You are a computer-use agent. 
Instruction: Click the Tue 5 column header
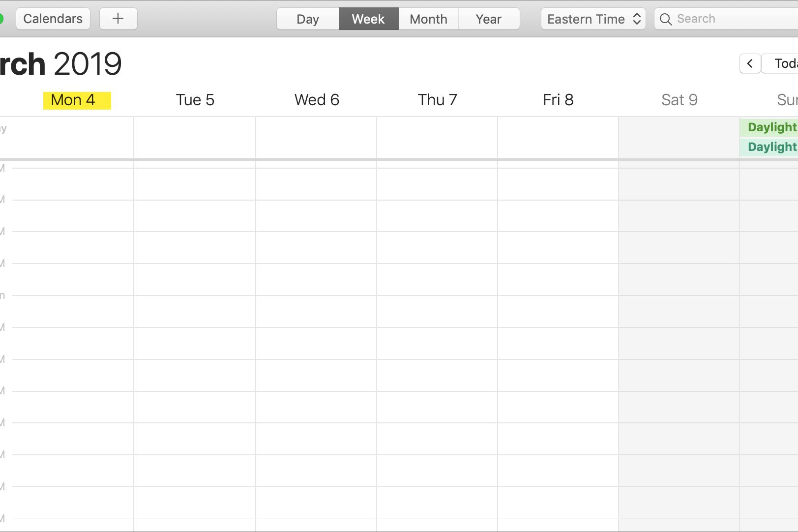point(195,100)
